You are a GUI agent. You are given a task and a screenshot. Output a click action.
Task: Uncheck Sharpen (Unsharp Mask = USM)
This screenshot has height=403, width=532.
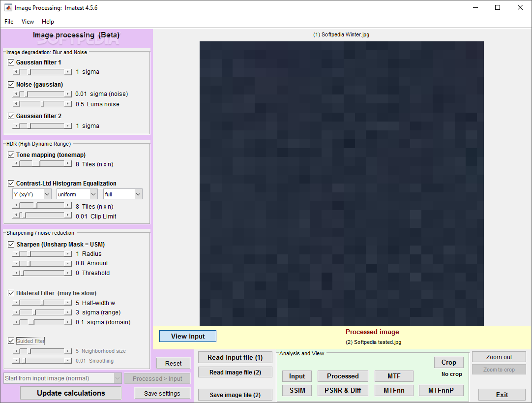click(x=11, y=245)
